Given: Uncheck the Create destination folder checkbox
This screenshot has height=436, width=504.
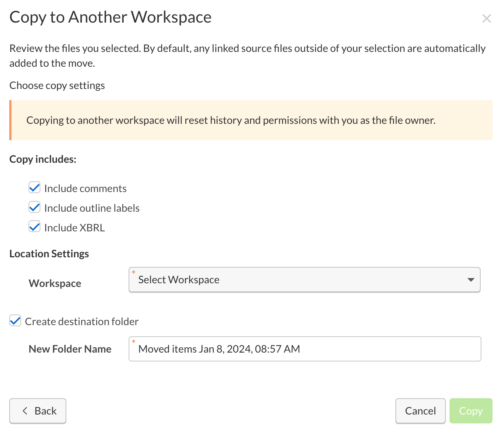Looking at the screenshot, I should tap(15, 321).
